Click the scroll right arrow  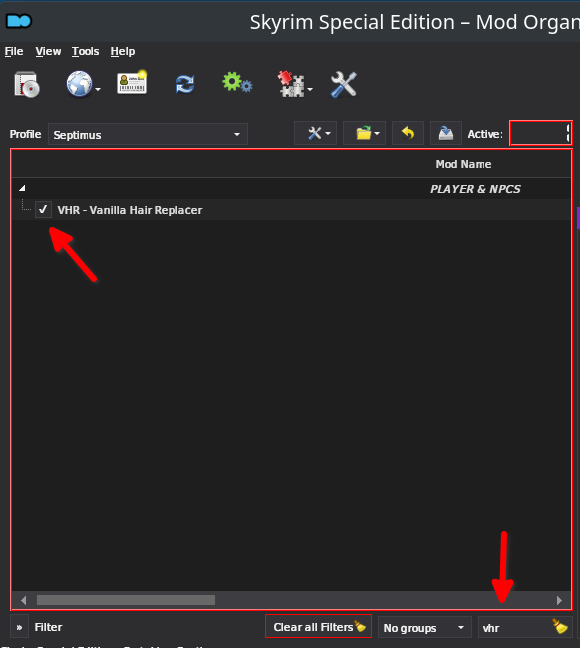click(x=559, y=600)
